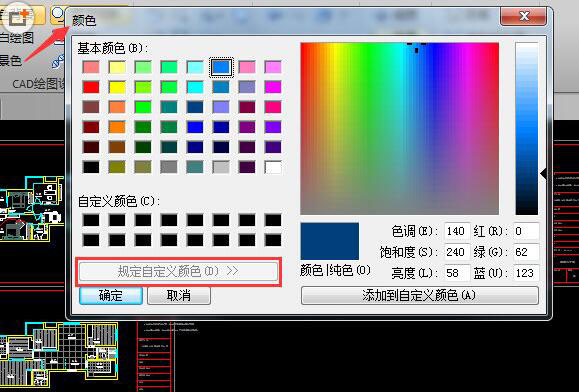Click the app logo icon behind the dialog

(18, 18)
